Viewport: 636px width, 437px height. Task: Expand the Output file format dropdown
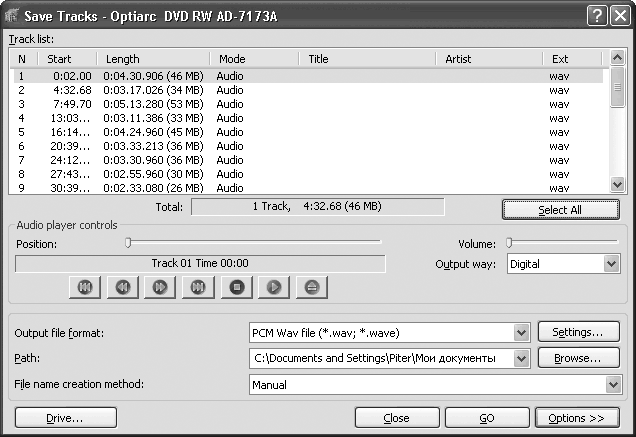pos(520,333)
